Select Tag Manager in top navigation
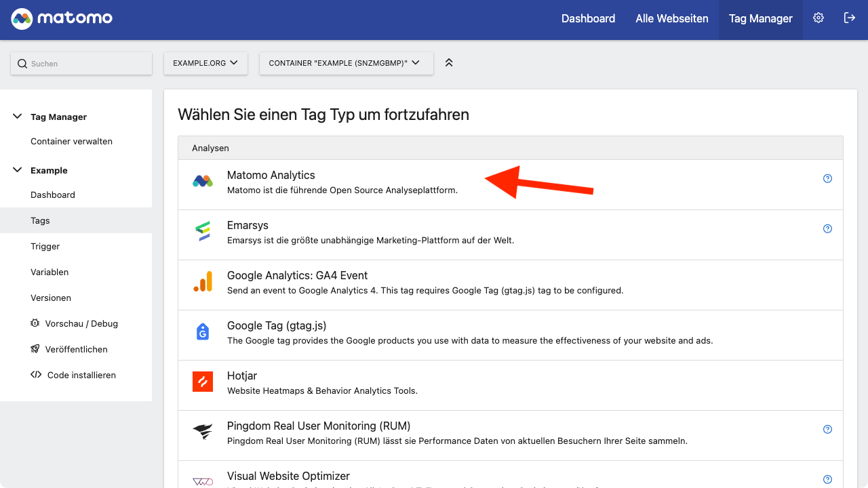Screen dimensions: 868x488 point(761,19)
